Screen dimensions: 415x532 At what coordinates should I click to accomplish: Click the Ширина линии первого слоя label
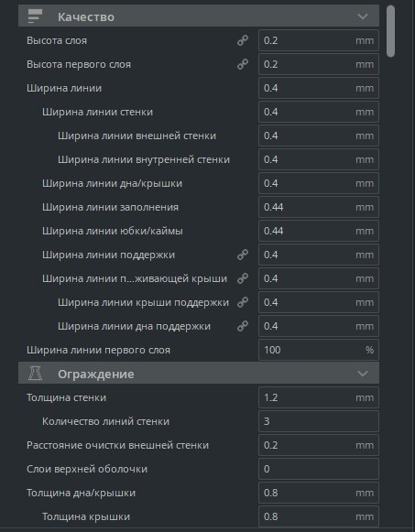98,350
